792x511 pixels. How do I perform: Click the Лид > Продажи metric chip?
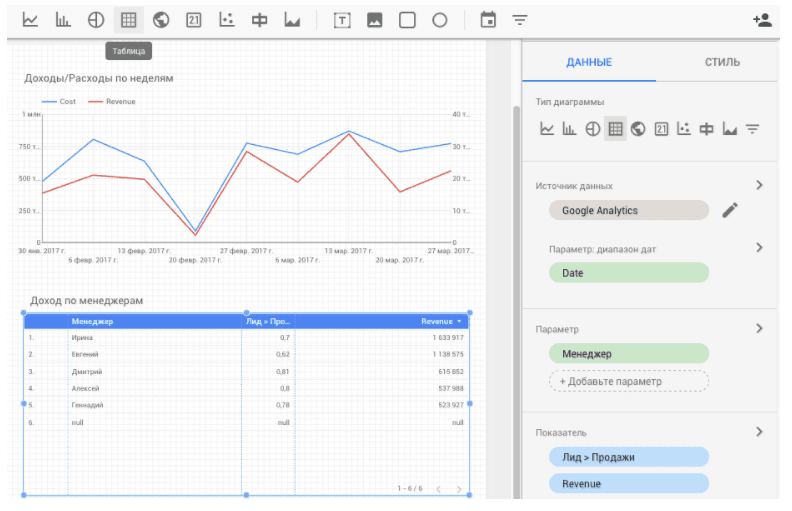point(629,457)
